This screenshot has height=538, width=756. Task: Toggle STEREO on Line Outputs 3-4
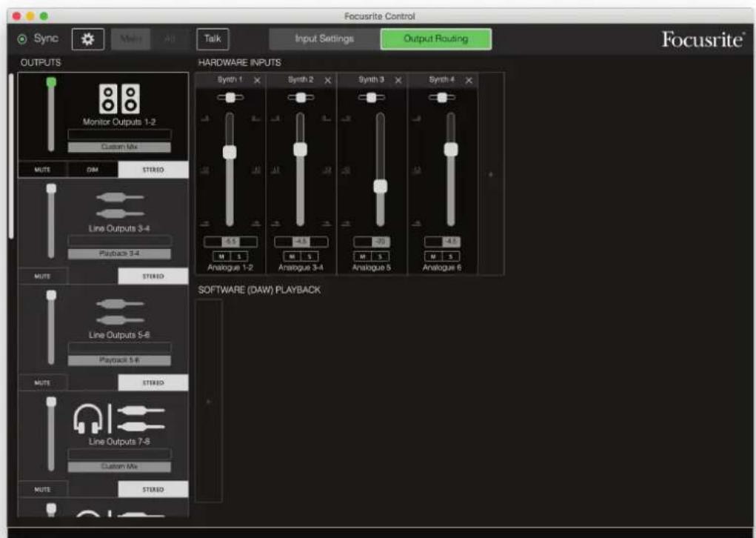[x=153, y=276]
